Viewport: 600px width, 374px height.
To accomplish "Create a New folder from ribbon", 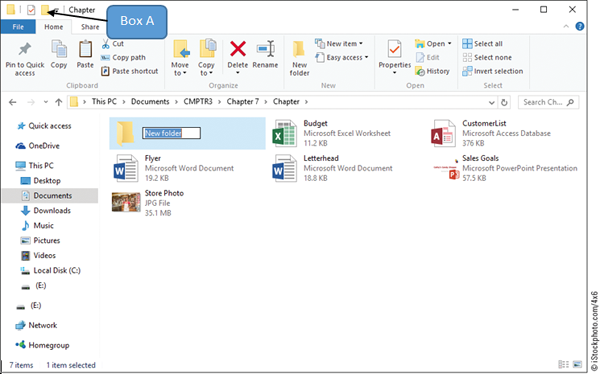I will point(299,58).
